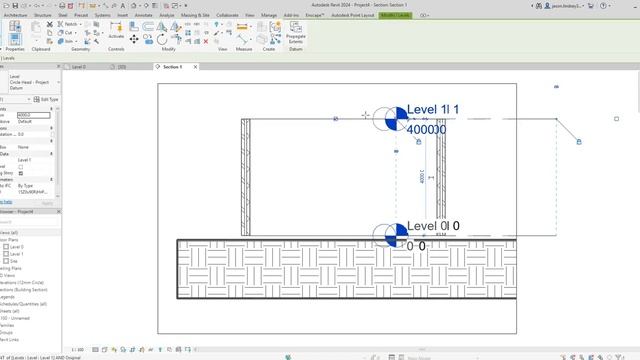
Task: Click the Cut (scissors) icon in Clipboard panel
Action: click(x=49, y=24)
